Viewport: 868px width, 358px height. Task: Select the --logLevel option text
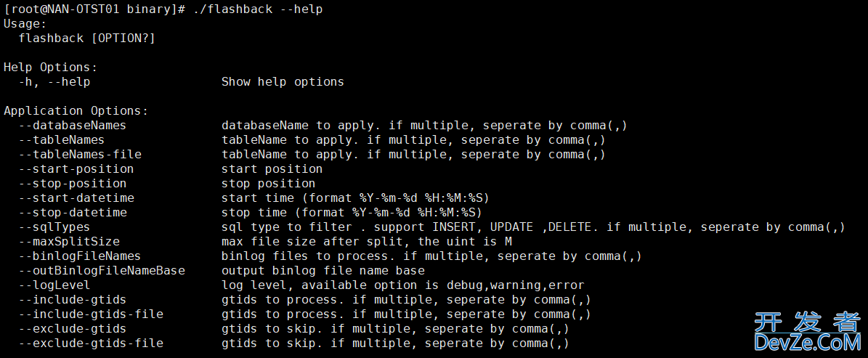point(54,285)
